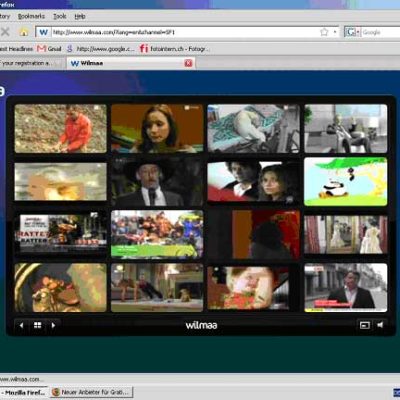Click the wilmaa logo in player bar
Screen dimensions: 400x400
coord(201,325)
